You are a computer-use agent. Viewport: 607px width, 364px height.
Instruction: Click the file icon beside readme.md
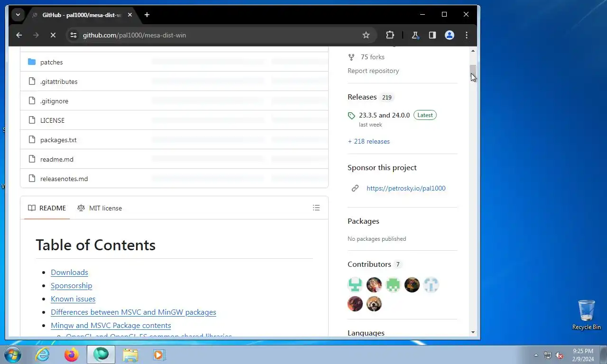coord(32,159)
